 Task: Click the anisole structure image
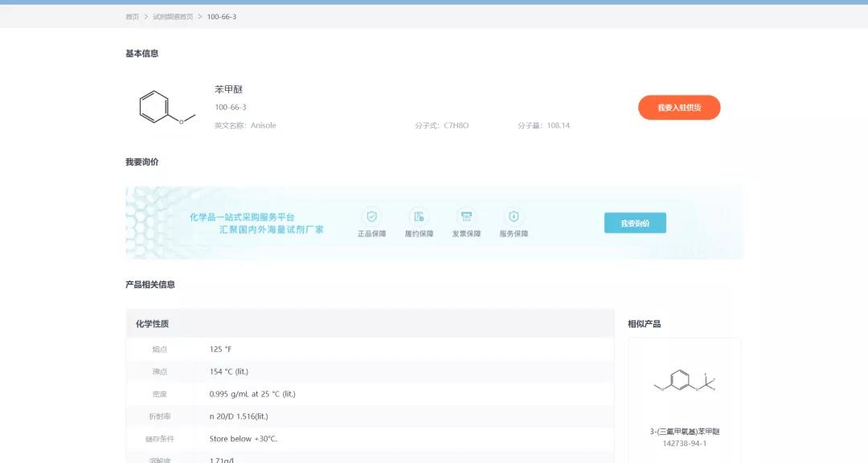[x=166, y=107]
